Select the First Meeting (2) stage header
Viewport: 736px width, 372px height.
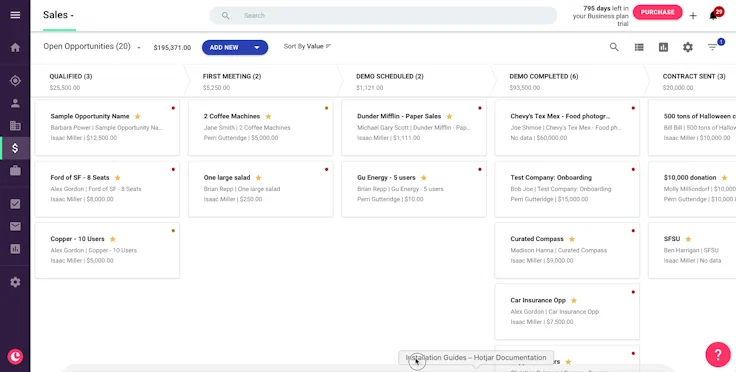(x=261, y=81)
